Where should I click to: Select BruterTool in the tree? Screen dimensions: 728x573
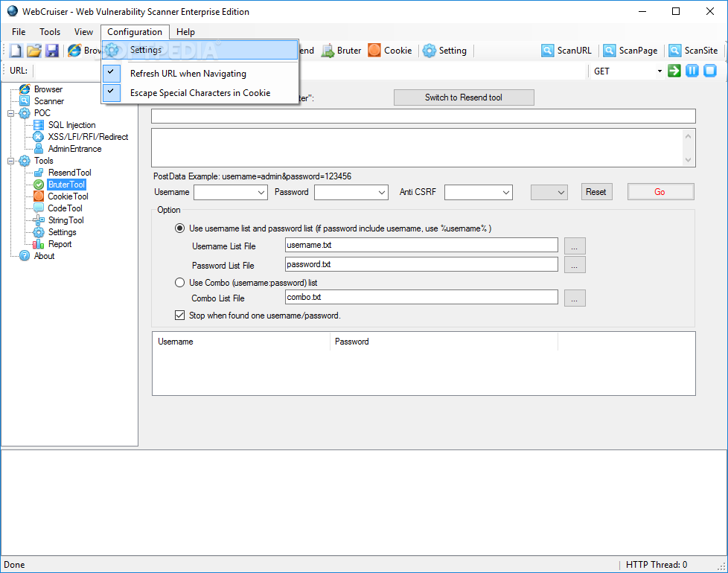66,185
